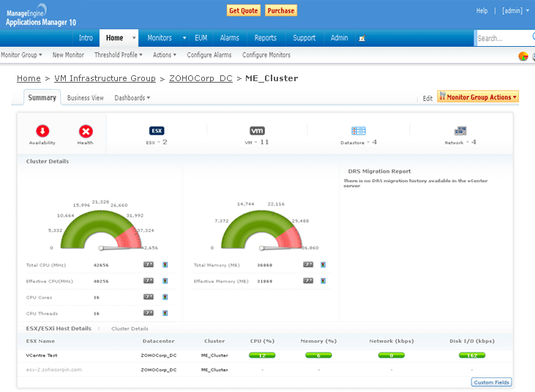535x392 pixels.
Task: Open Monitor Group Actions dropdown
Action: [478, 97]
